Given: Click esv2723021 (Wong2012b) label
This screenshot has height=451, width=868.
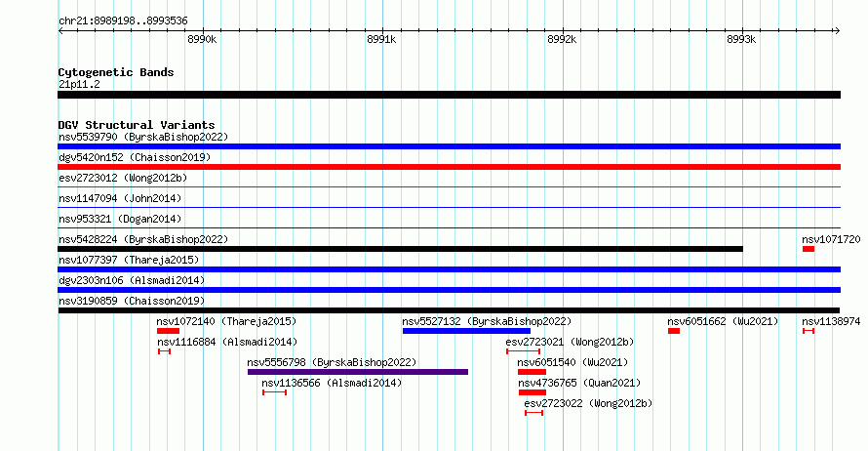Looking at the screenshot, I should coord(570,342).
